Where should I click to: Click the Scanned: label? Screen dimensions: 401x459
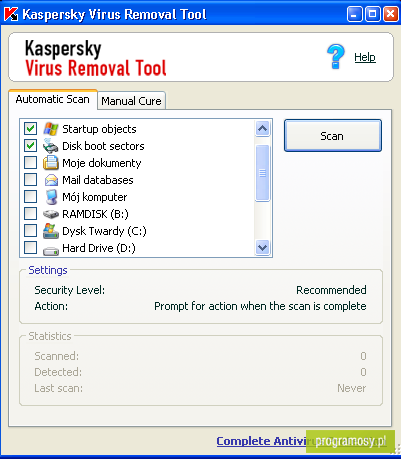pos(57,356)
